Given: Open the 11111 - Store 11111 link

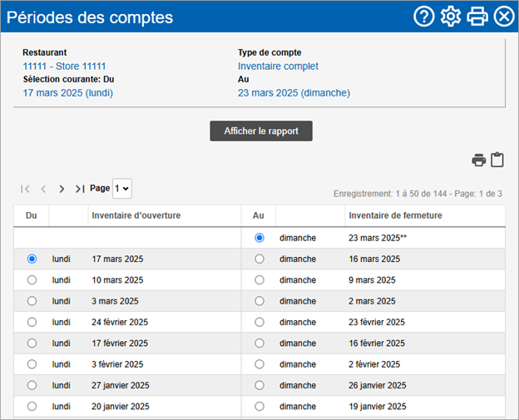Looking at the screenshot, I should click(64, 67).
